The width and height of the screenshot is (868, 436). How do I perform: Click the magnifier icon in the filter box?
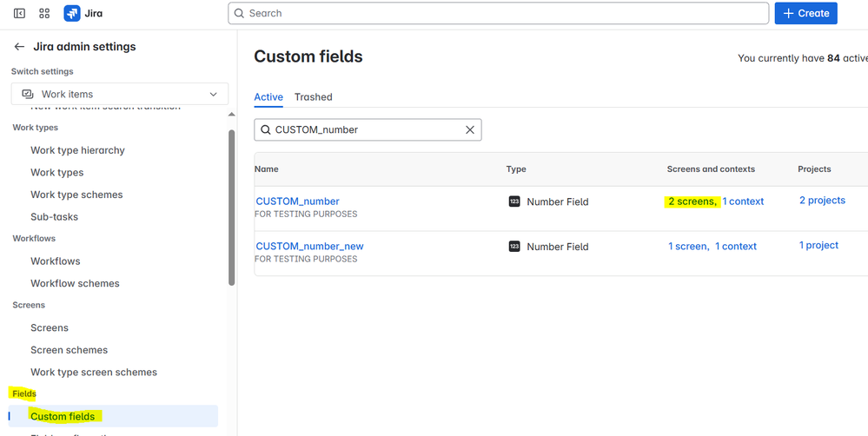(x=264, y=129)
